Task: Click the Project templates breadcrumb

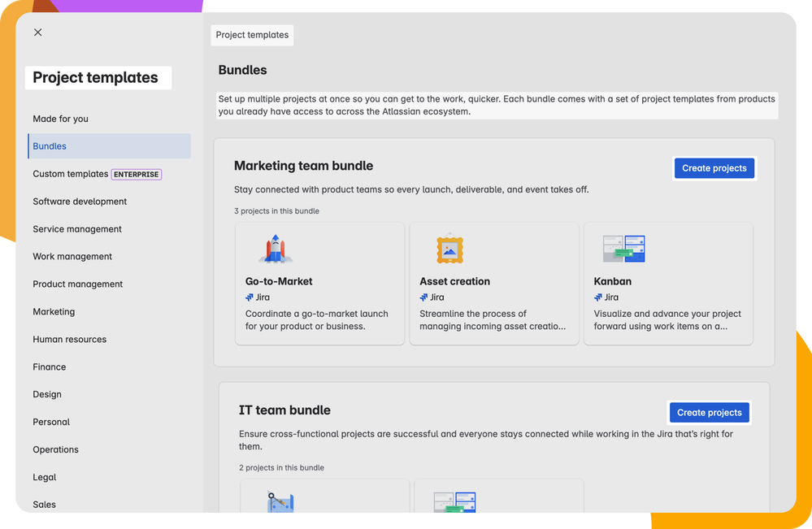Action: point(252,35)
